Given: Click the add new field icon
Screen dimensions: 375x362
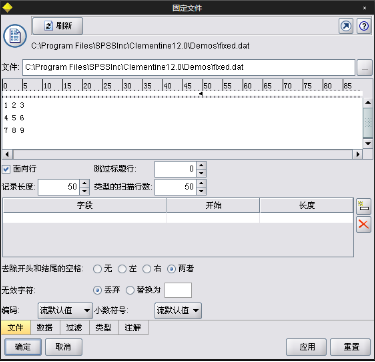Looking at the screenshot, I should [x=363, y=207].
